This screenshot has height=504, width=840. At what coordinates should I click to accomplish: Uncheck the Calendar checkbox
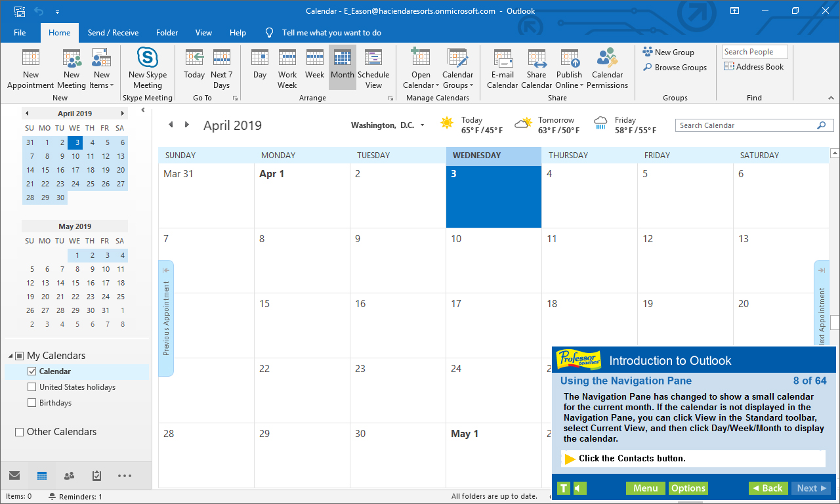(x=32, y=371)
